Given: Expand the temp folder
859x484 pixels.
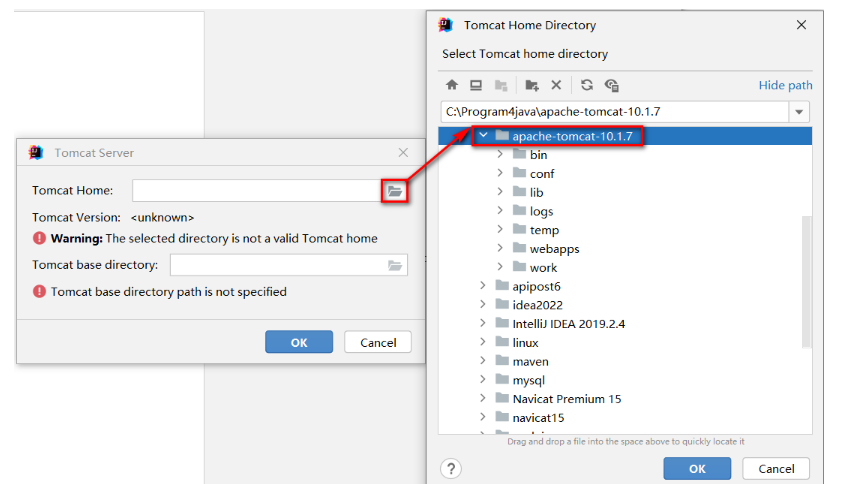Looking at the screenshot, I should 500,229.
